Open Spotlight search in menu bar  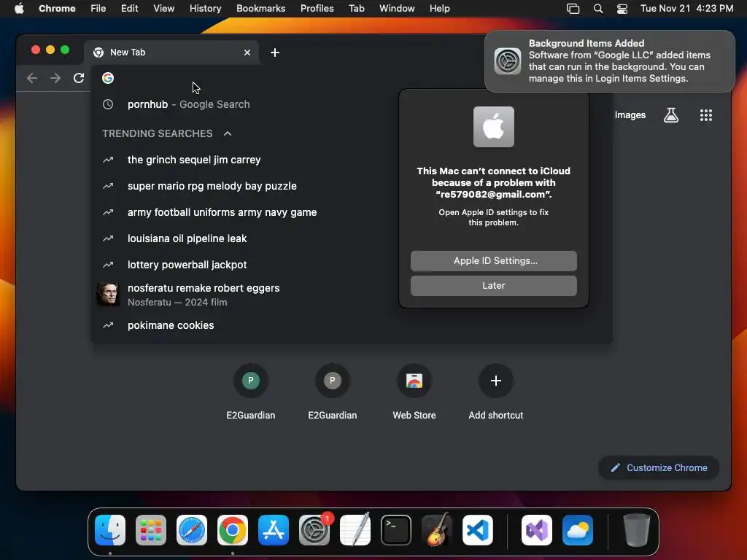(x=598, y=9)
